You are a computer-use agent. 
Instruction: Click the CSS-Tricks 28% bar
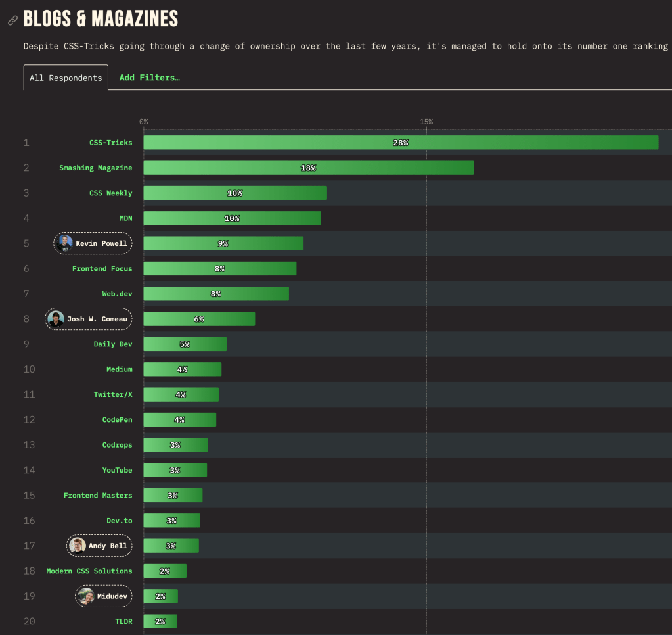pos(400,143)
